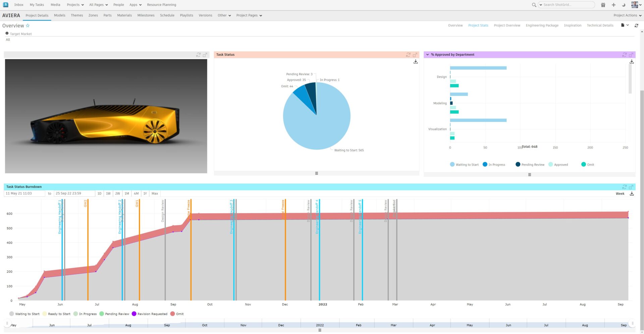Switch to the Playlists tab

(x=186, y=15)
